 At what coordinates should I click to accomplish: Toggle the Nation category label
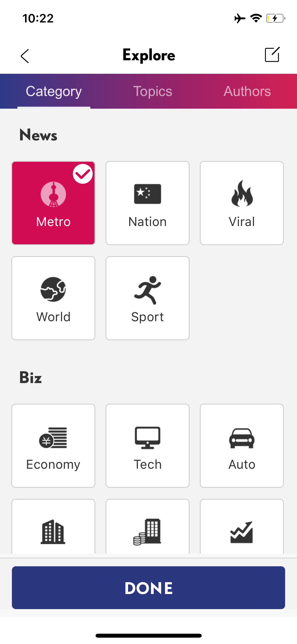point(148,222)
